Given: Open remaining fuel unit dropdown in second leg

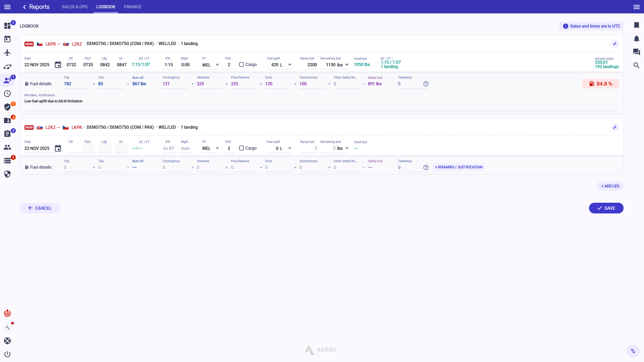Looking at the screenshot, I should click(347, 148).
